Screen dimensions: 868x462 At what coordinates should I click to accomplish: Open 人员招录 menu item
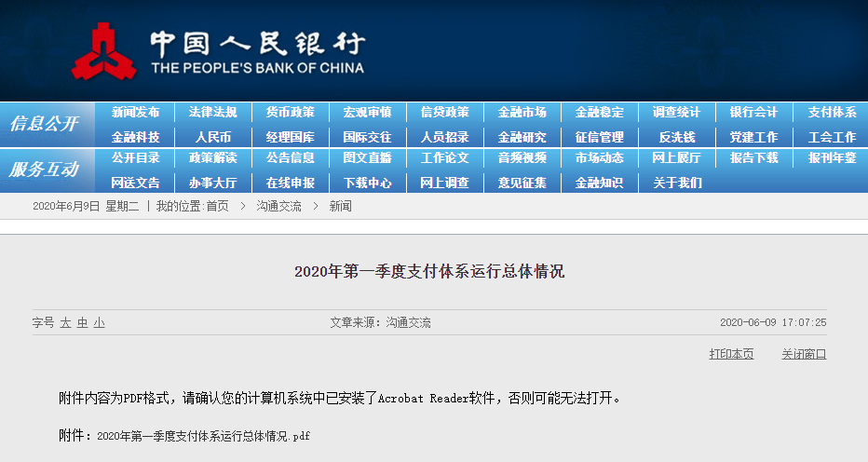click(444, 137)
